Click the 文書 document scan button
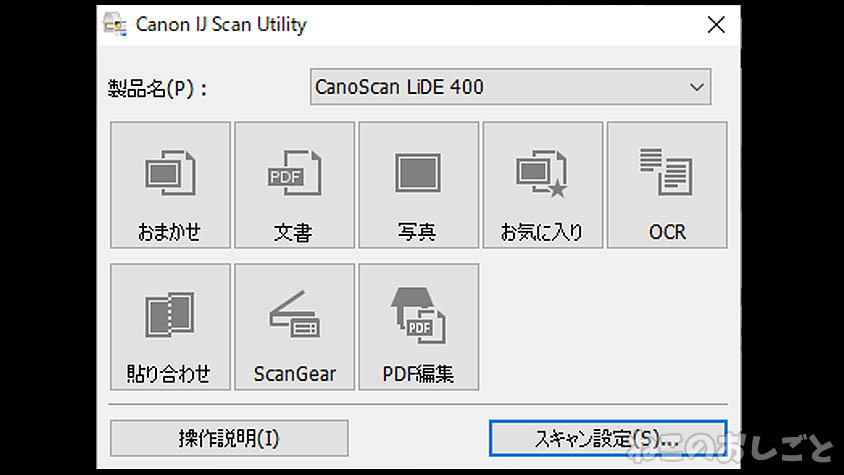 point(294,185)
